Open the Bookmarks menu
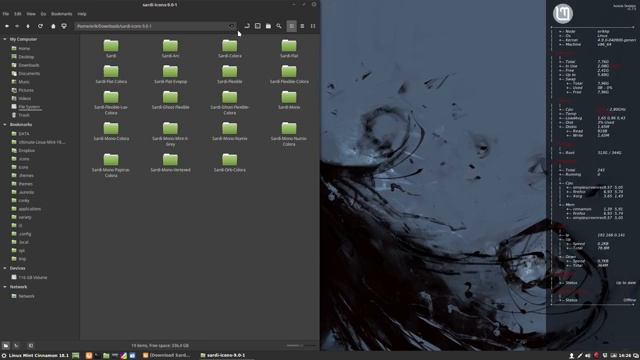 [x=62, y=14]
